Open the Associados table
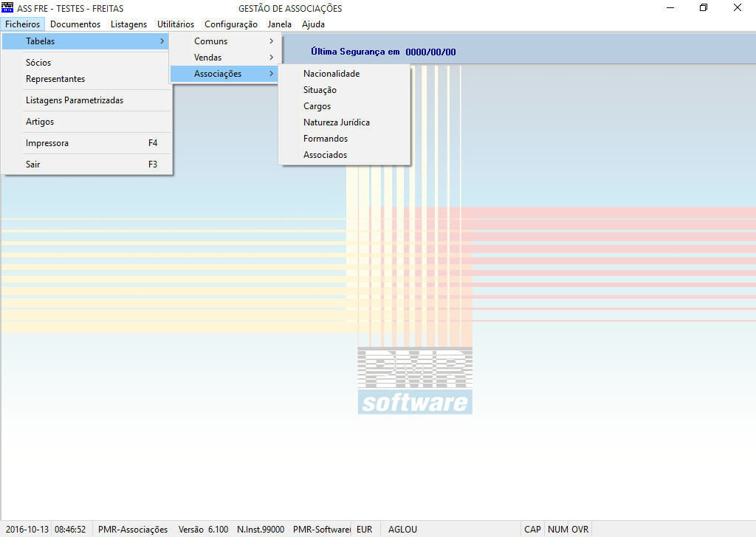Screen dimensions: 756x537 point(344,155)
